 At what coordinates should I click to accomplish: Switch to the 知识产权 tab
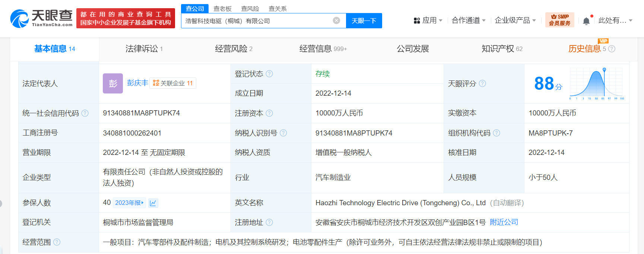[x=501, y=49]
